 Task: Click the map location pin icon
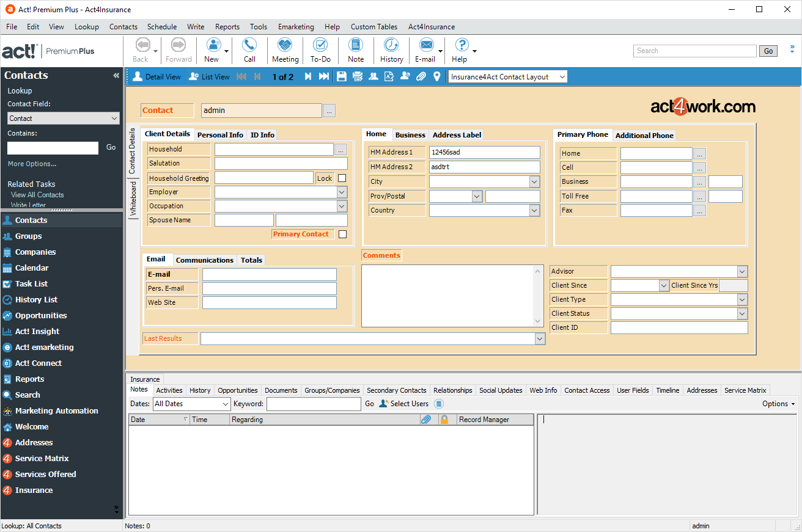(436, 76)
